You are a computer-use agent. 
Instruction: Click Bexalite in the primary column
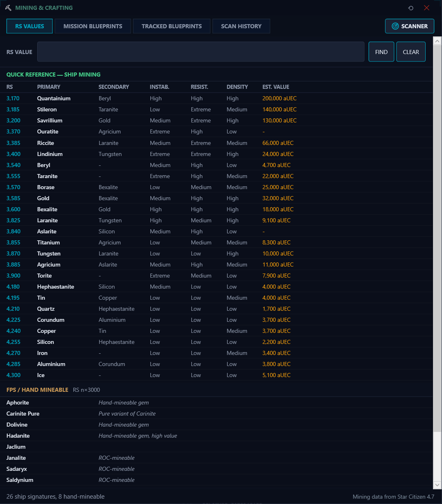48,209
